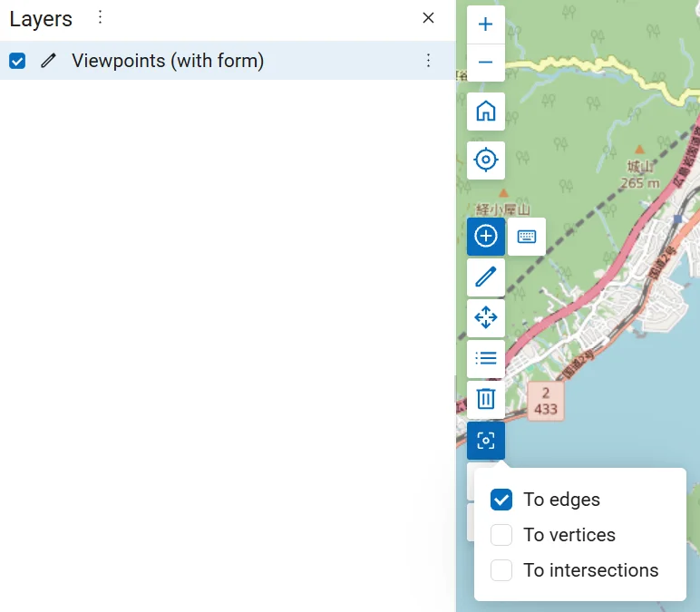Close the Layers panel
700x612 pixels.
pos(428,18)
